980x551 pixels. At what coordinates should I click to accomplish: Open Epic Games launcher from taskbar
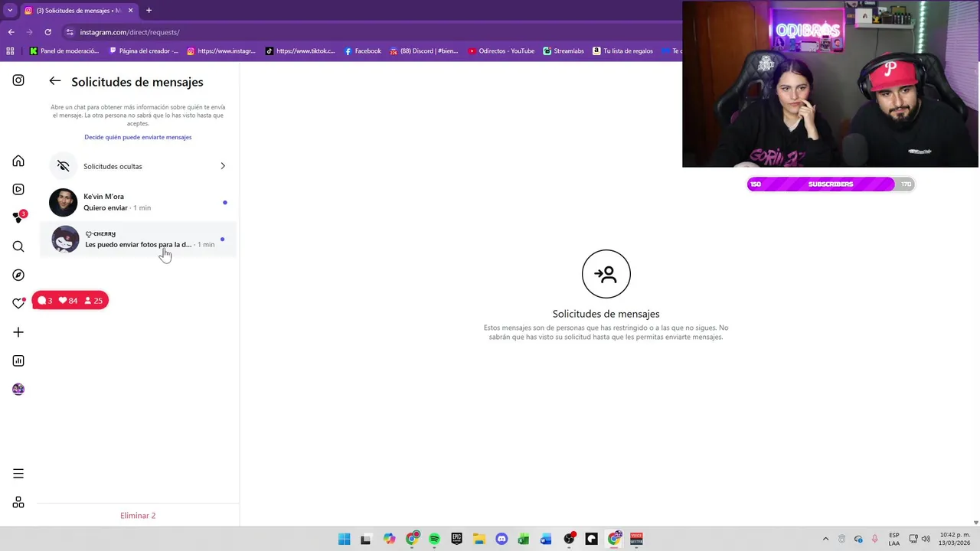pos(457,539)
